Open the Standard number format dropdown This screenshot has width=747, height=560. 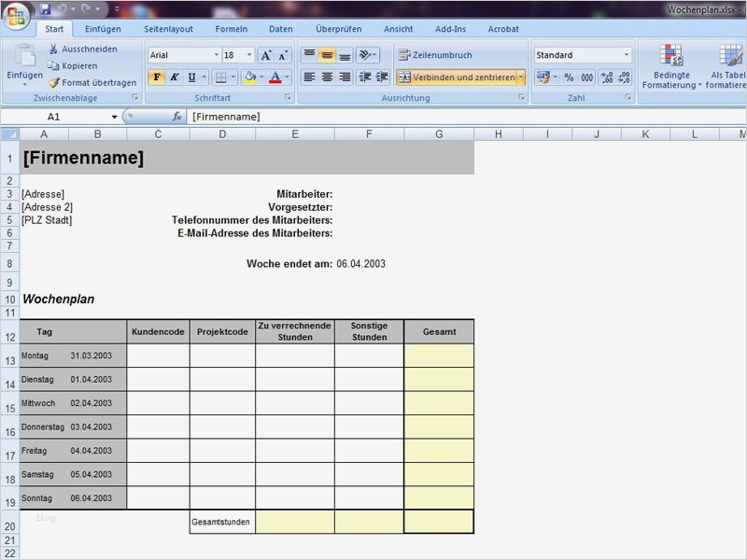626,54
